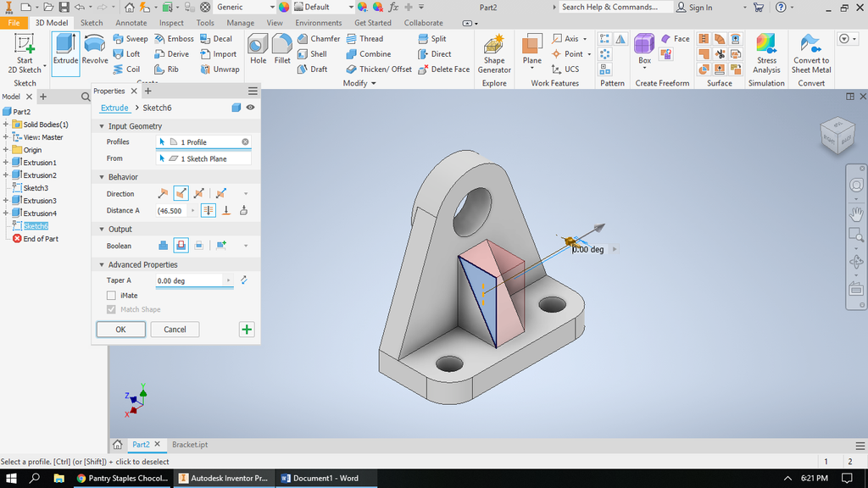Apply and create new extrude (green plus)
868x488 pixels.
coord(247,330)
